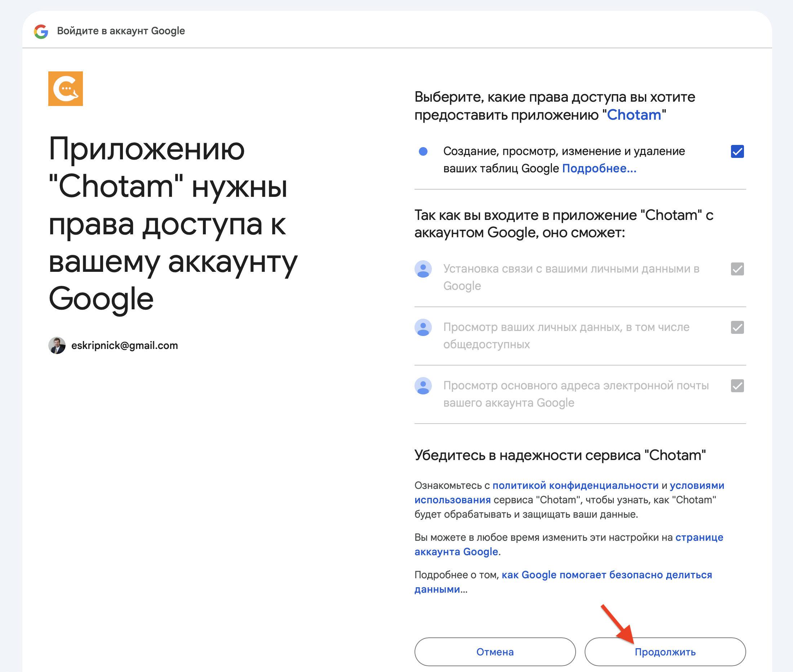Uncheck the Google Sheets access checkbox
The width and height of the screenshot is (793, 672).
pos(737,151)
